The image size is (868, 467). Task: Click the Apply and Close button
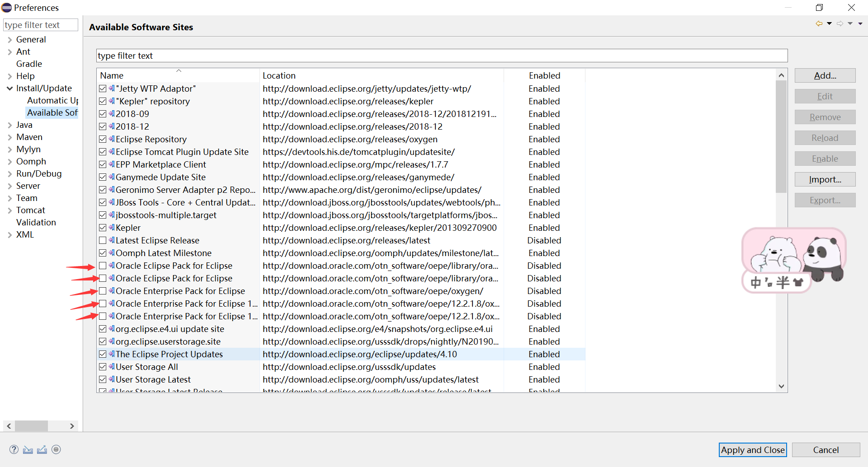click(752, 449)
